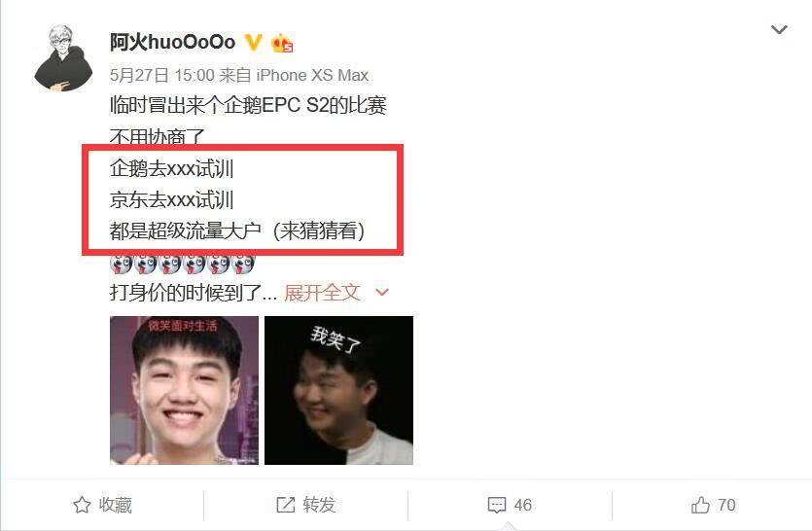Open the 微笑面对生活 image thumbnail

click(x=184, y=390)
